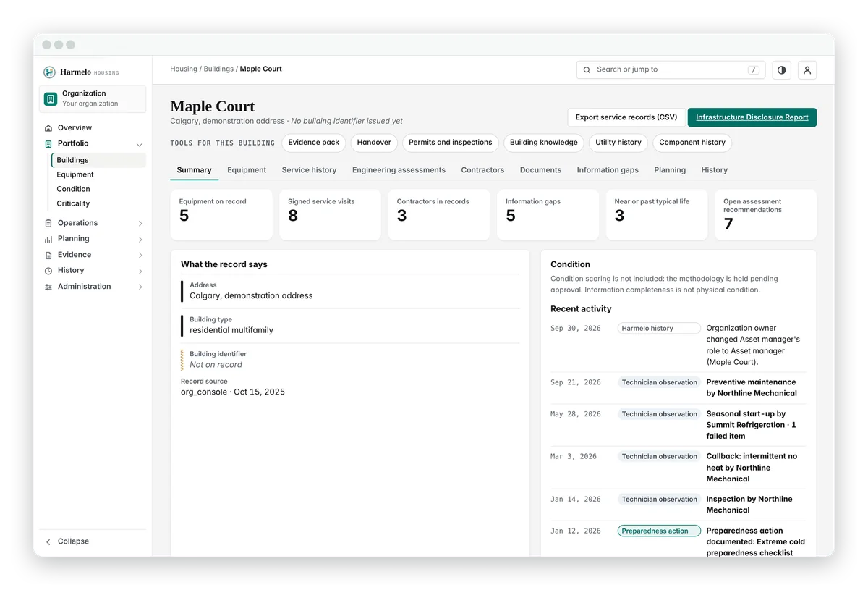Open the Component history tool

(692, 143)
